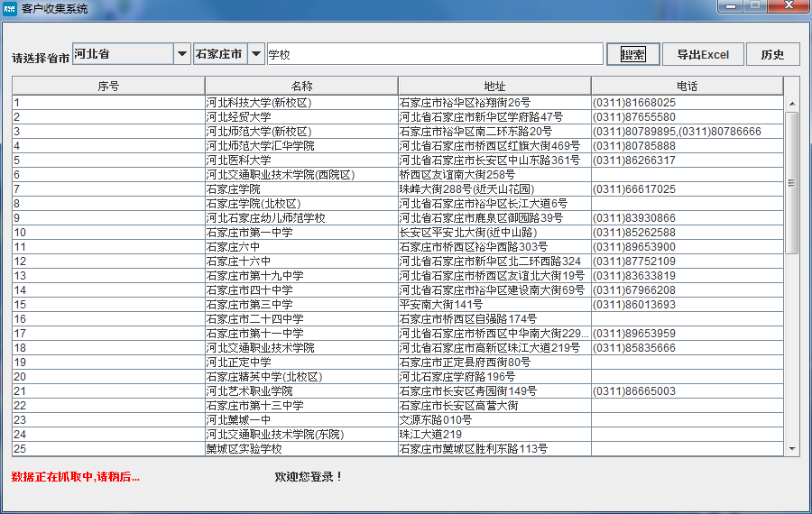The width and height of the screenshot is (812, 514).
Task: Click address cell 珠江大道219
Action: coord(494,435)
